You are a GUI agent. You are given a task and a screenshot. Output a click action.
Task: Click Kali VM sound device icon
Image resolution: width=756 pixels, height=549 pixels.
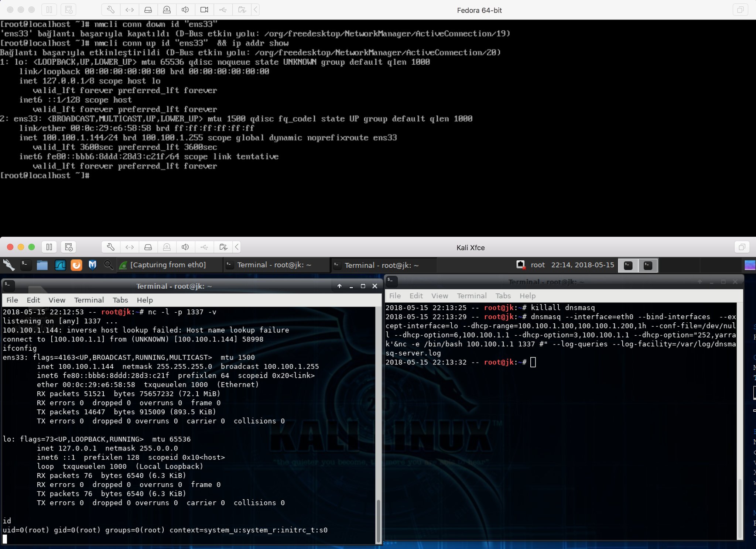click(185, 247)
